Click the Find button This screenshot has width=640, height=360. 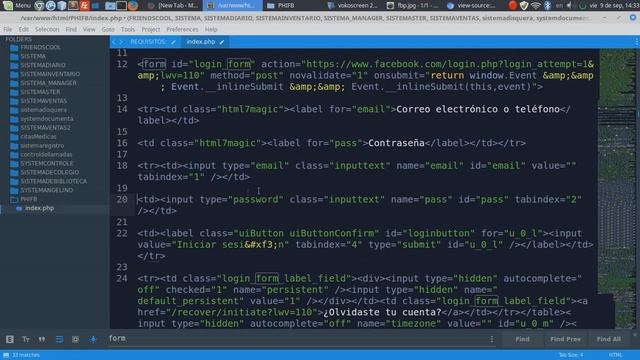[522, 339]
